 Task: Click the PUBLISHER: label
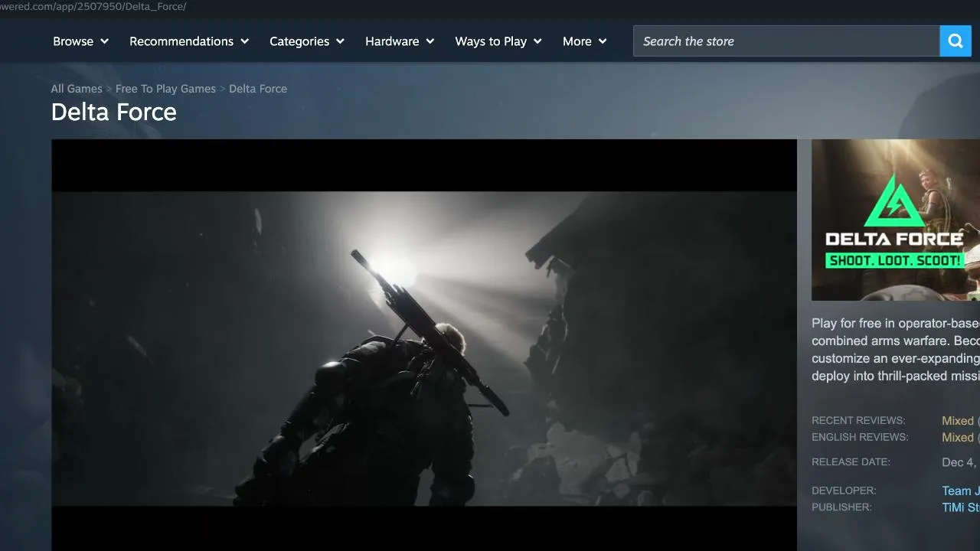(841, 507)
